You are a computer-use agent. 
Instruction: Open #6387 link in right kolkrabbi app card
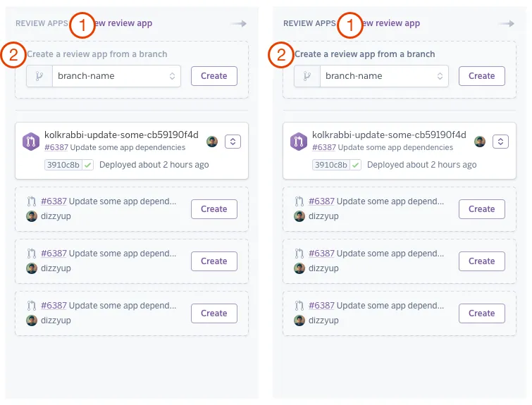coord(324,147)
